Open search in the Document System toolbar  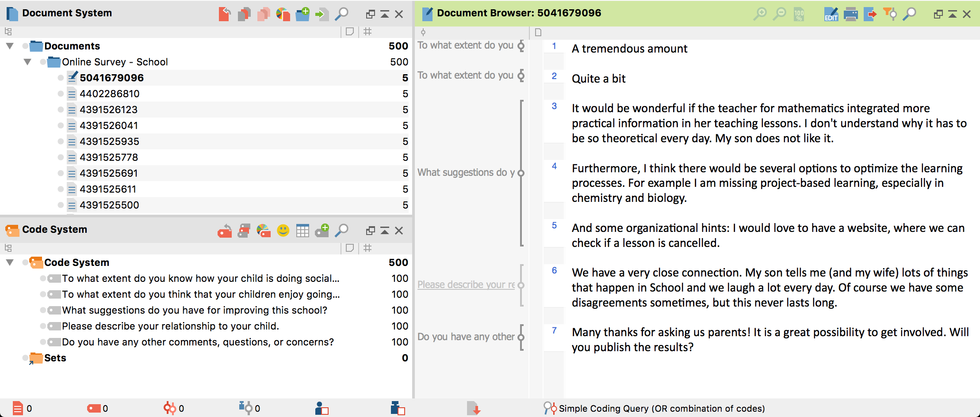click(x=341, y=14)
